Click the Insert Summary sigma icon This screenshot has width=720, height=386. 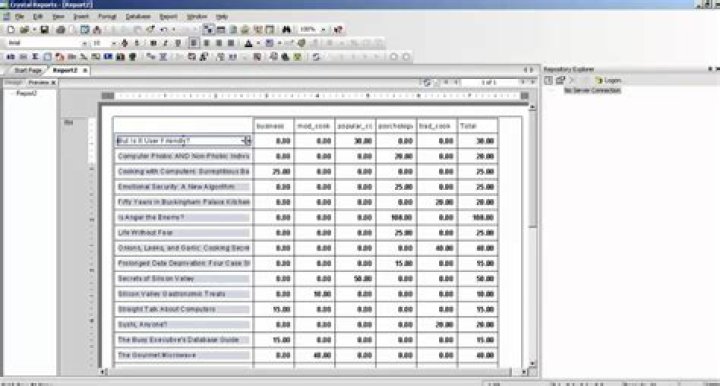tap(35, 57)
